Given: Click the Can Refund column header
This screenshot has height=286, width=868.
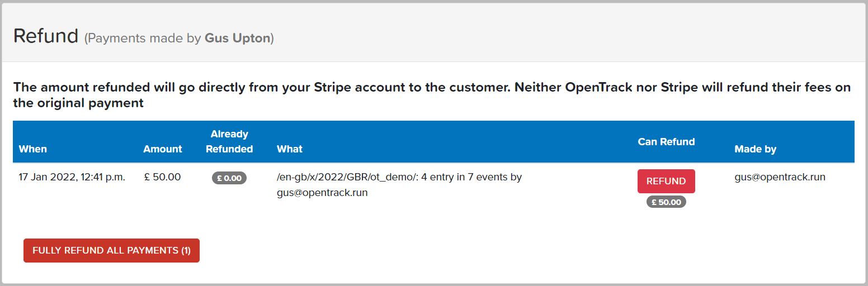Looking at the screenshot, I should pyautogui.click(x=666, y=142).
